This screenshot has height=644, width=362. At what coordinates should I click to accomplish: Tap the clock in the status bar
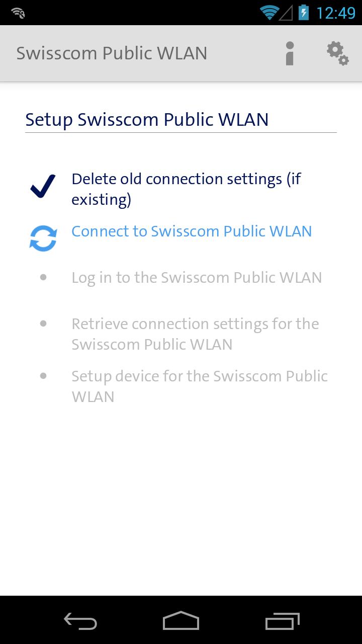tap(336, 12)
